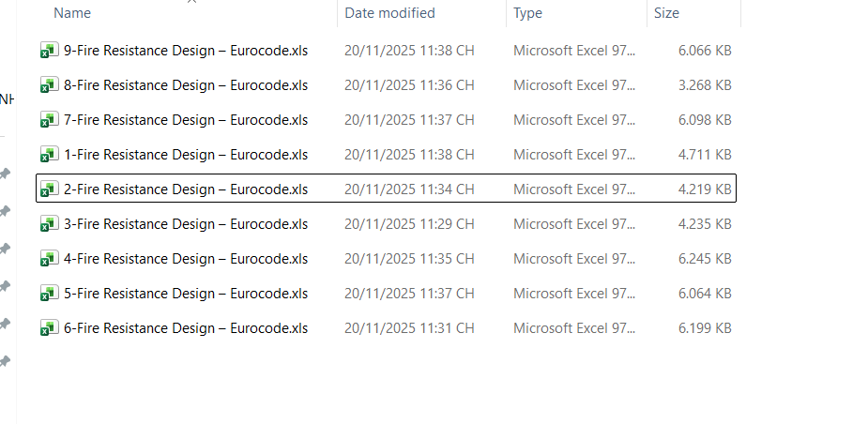Click the size value 6.098 KB
The width and height of the screenshot is (868, 424).
pos(705,120)
